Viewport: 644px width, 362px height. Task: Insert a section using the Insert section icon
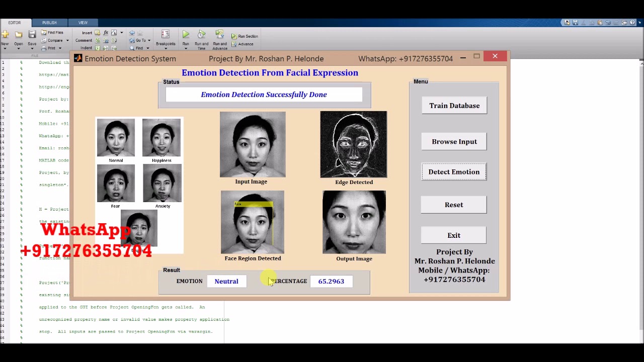click(97, 33)
